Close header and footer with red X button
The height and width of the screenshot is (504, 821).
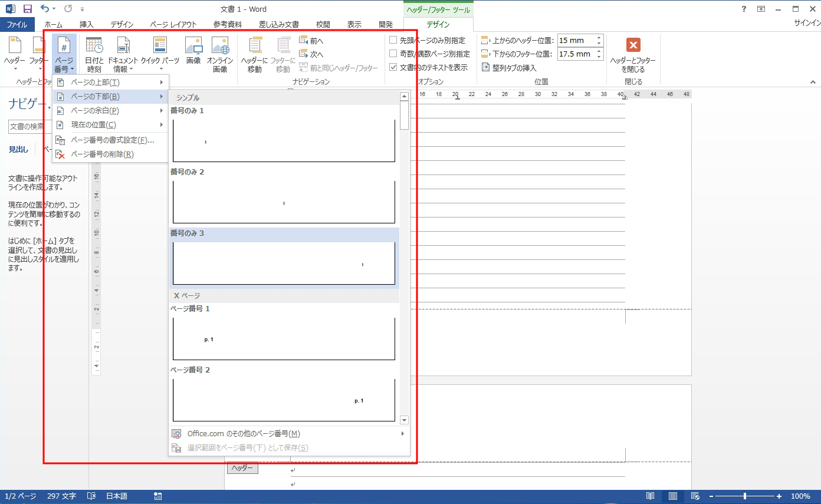pos(633,54)
